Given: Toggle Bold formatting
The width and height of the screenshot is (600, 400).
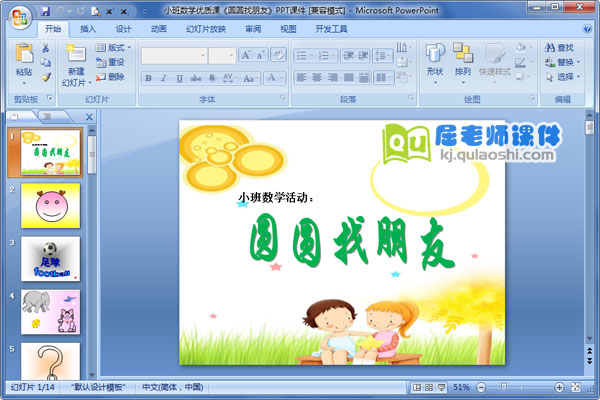Looking at the screenshot, I should (148, 78).
